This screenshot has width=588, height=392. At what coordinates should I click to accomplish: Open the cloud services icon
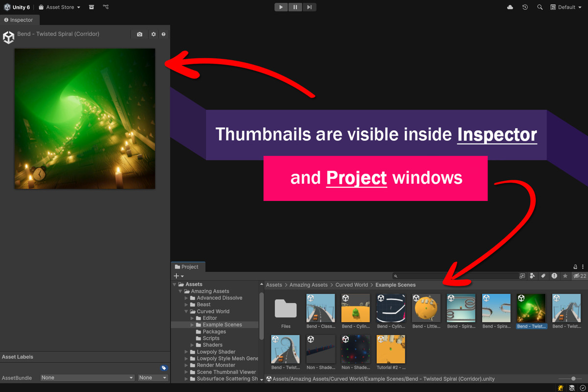point(510,7)
